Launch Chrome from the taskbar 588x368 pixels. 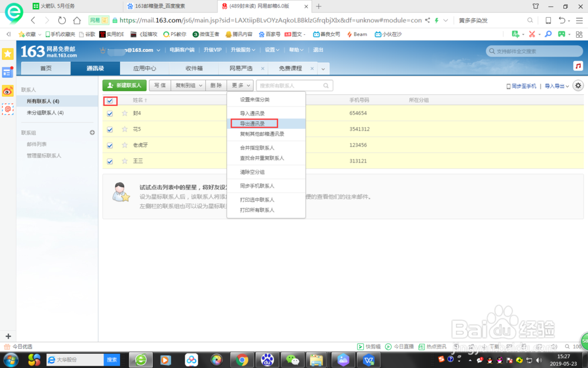coord(242,360)
